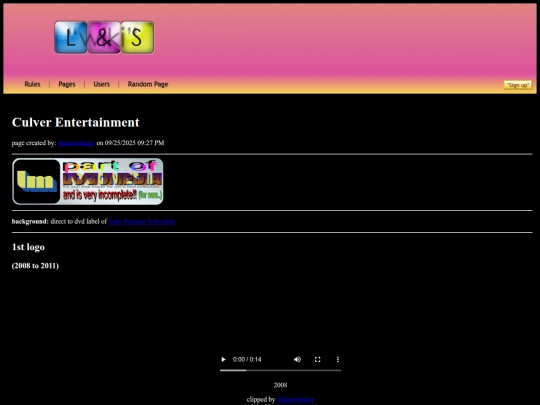Click the Sign up button
540x405 pixels.
coord(518,85)
